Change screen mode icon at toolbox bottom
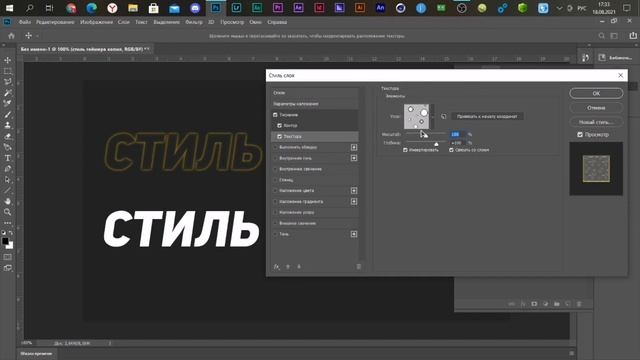The height and width of the screenshot is (360, 640). [7, 268]
